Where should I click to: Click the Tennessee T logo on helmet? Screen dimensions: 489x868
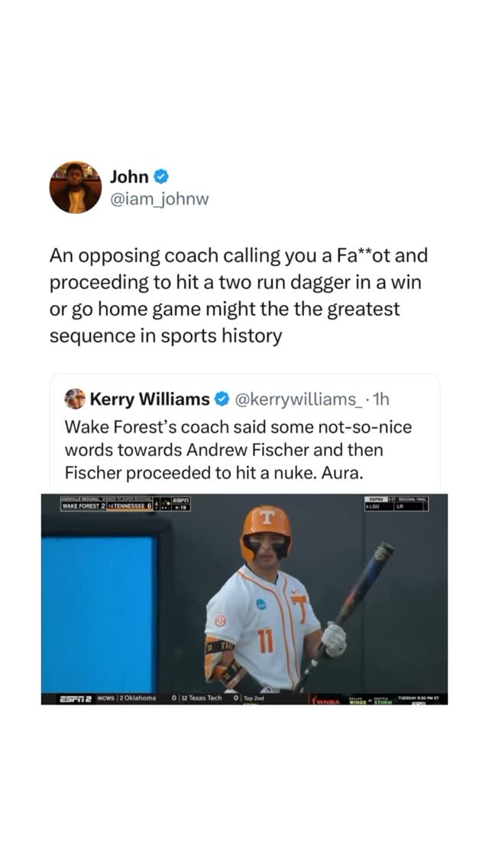[x=266, y=517]
